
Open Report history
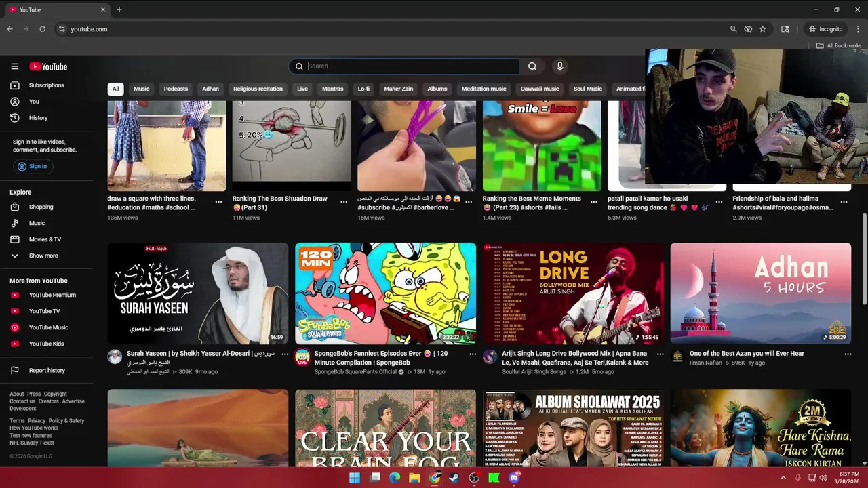point(46,371)
